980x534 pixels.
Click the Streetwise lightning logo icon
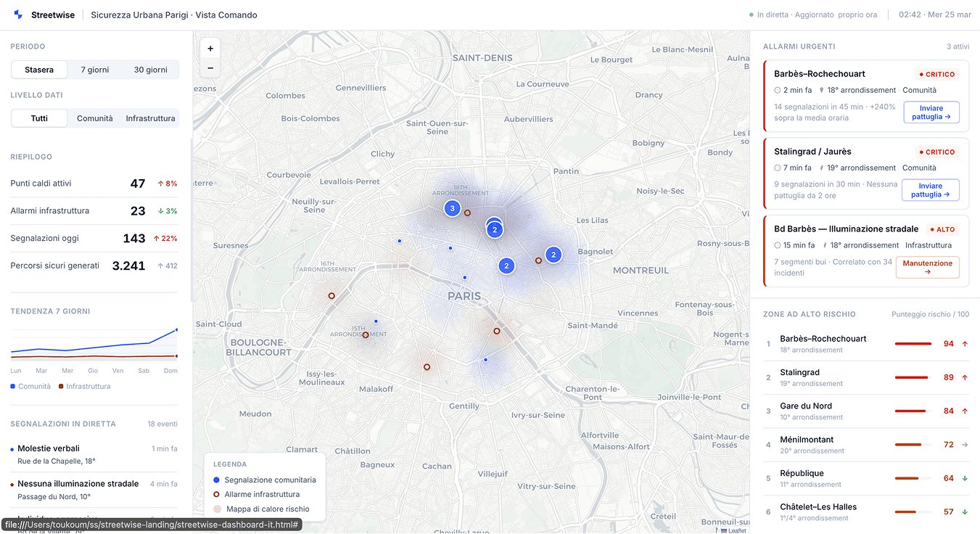(x=17, y=14)
